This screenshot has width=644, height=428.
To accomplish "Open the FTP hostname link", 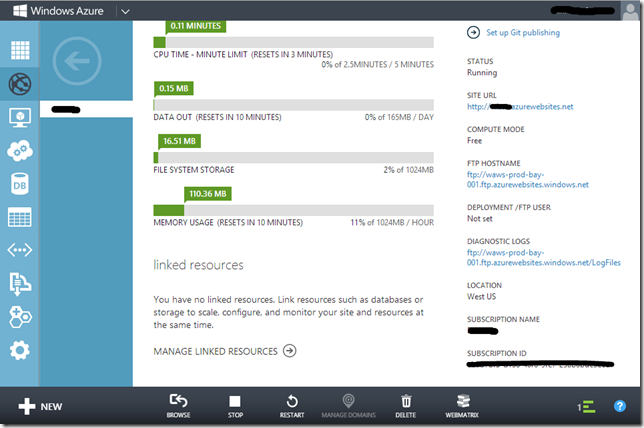I will (x=528, y=179).
